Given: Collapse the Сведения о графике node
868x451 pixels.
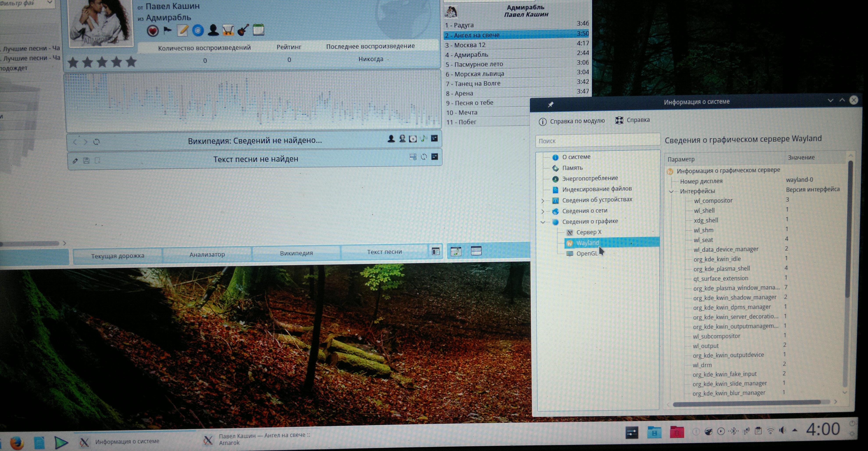Looking at the screenshot, I should [543, 222].
